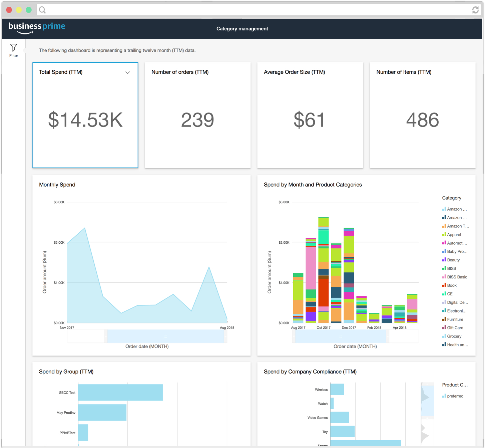Select the Electroni... legend entry
This screenshot has width=485, height=448.
click(x=454, y=311)
